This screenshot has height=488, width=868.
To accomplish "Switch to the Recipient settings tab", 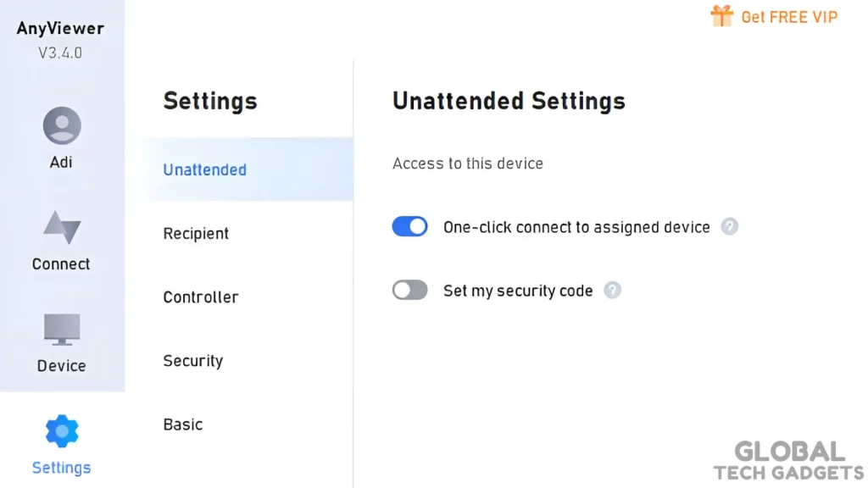I will click(196, 233).
